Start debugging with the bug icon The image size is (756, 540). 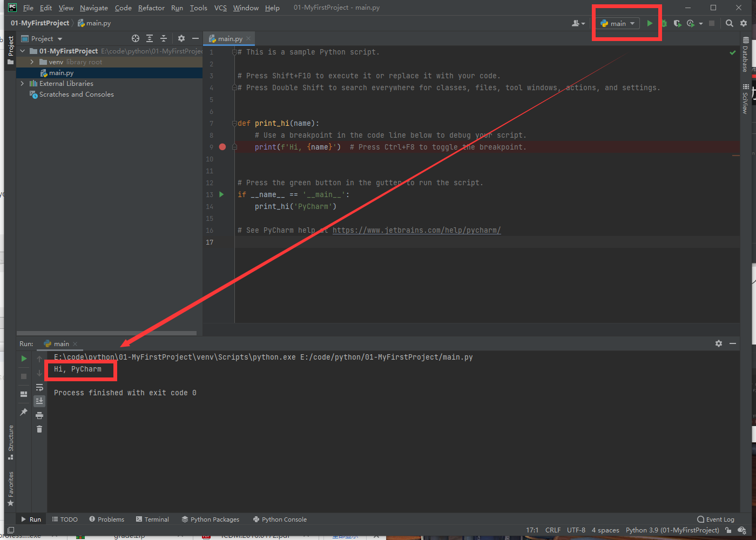pos(664,23)
